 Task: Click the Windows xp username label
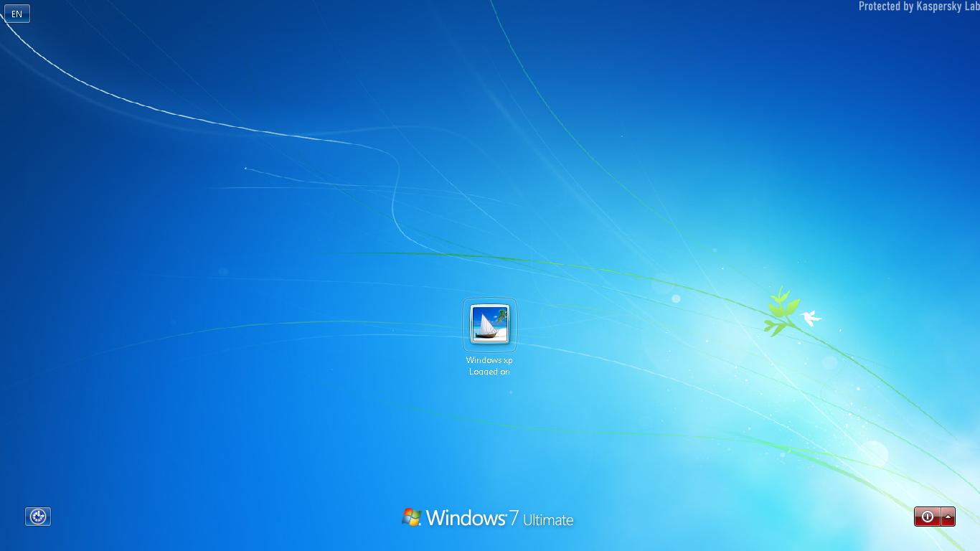click(x=490, y=361)
